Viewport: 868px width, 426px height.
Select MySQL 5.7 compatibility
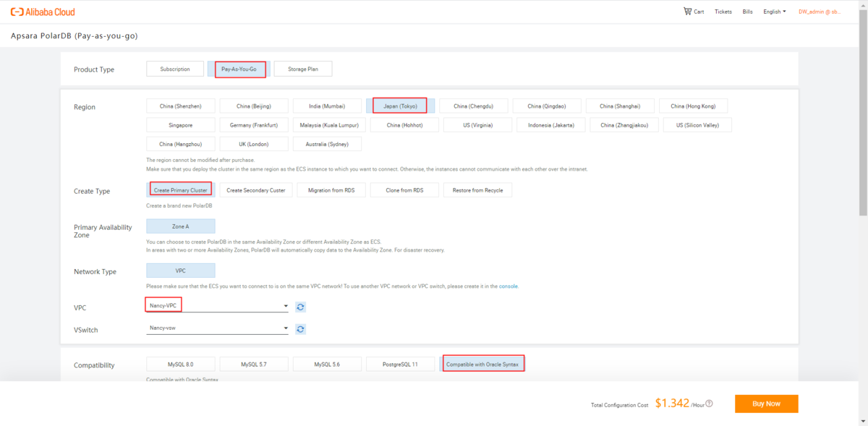[254, 364]
